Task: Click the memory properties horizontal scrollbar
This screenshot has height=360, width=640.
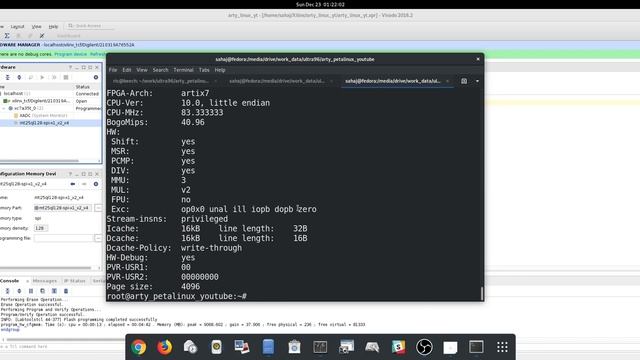Action: [x=45, y=268]
